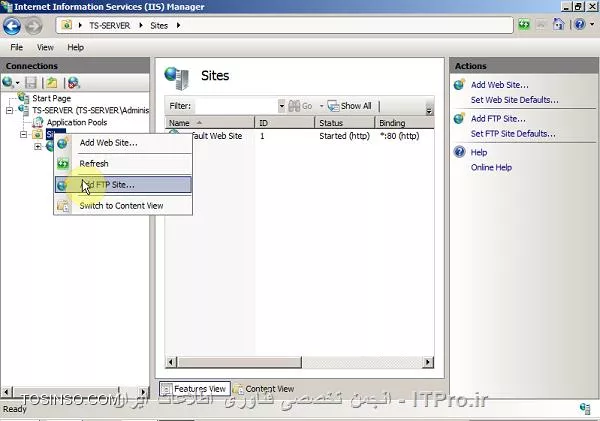Click the *:80 (http) binding cell

(x=399, y=136)
